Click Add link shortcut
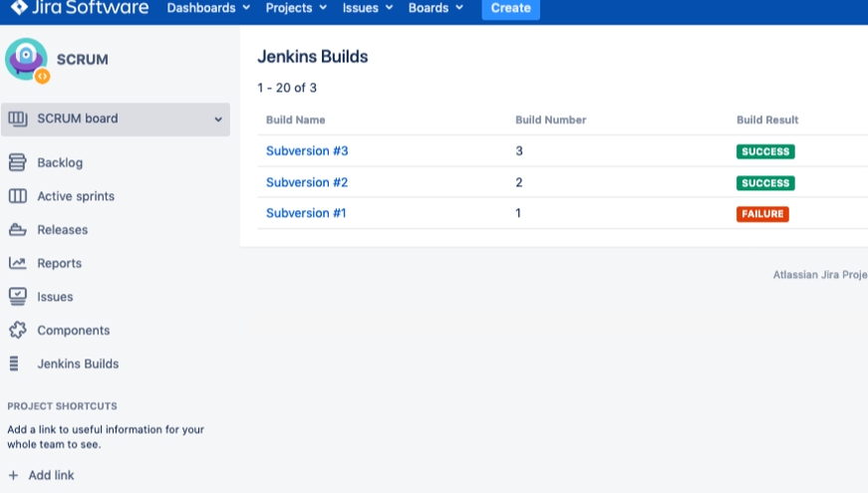The image size is (868, 493). (x=51, y=475)
